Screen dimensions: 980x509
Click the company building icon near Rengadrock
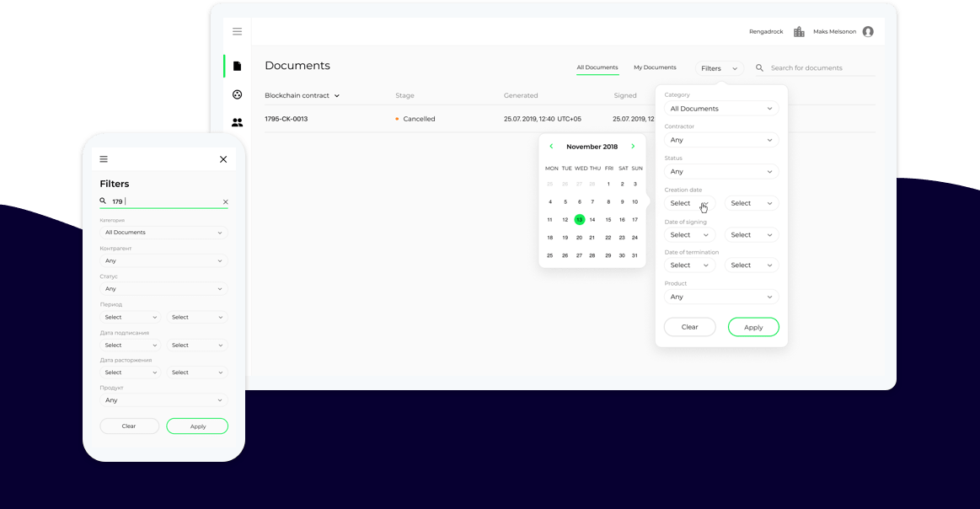coord(799,32)
